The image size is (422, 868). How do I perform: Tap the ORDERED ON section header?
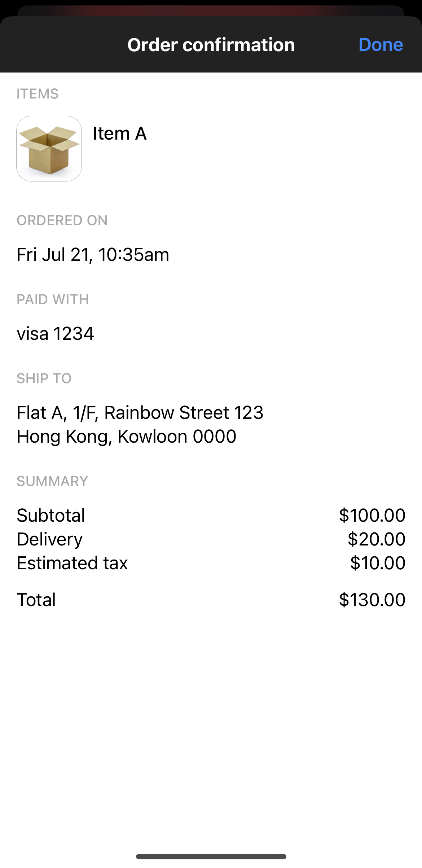62,220
